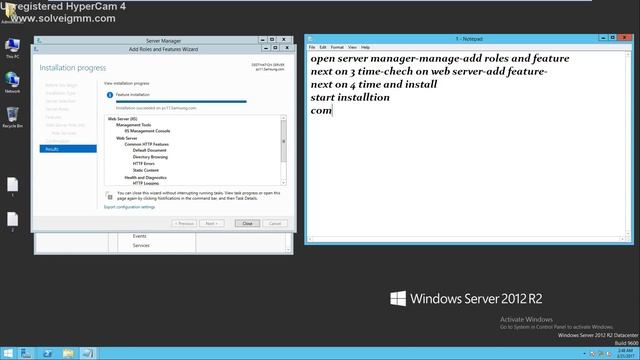Click the disabled Next button
640x360 pixels.
[x=212, y=223]
